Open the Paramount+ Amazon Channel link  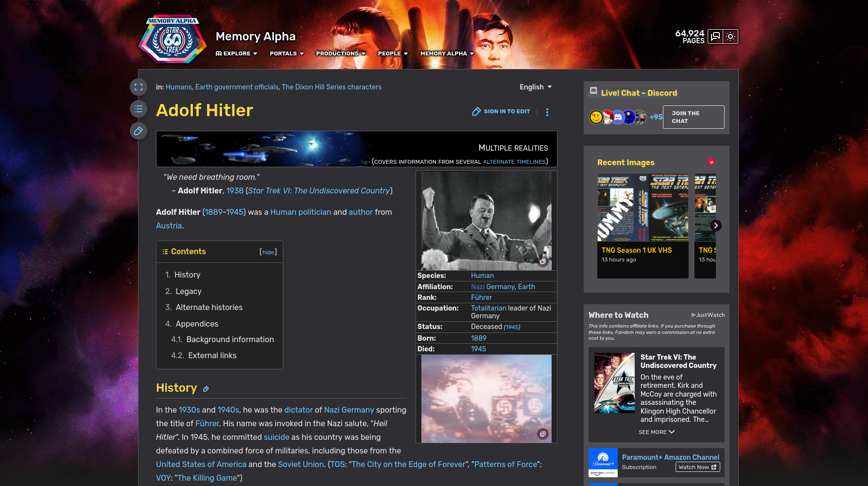click(671, 457)
